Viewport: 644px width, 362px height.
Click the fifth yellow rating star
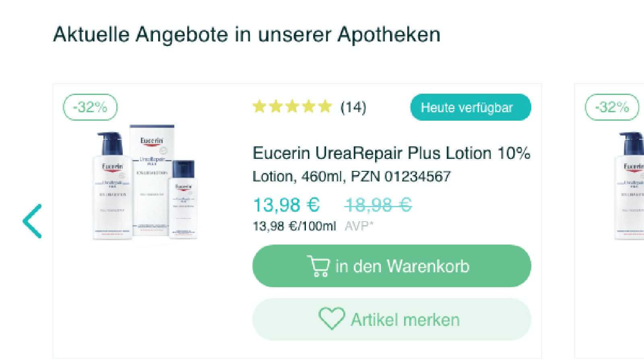pyautogui.click(x=325, y=107)
